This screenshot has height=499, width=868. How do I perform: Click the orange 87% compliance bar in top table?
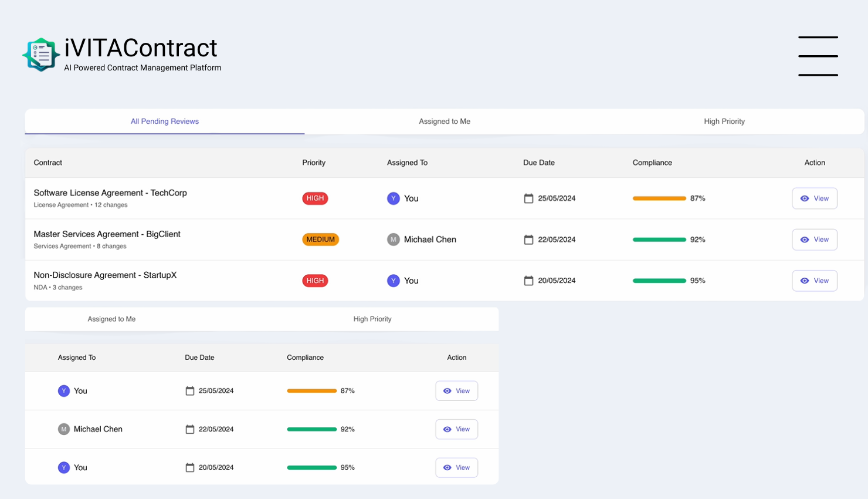659,198
